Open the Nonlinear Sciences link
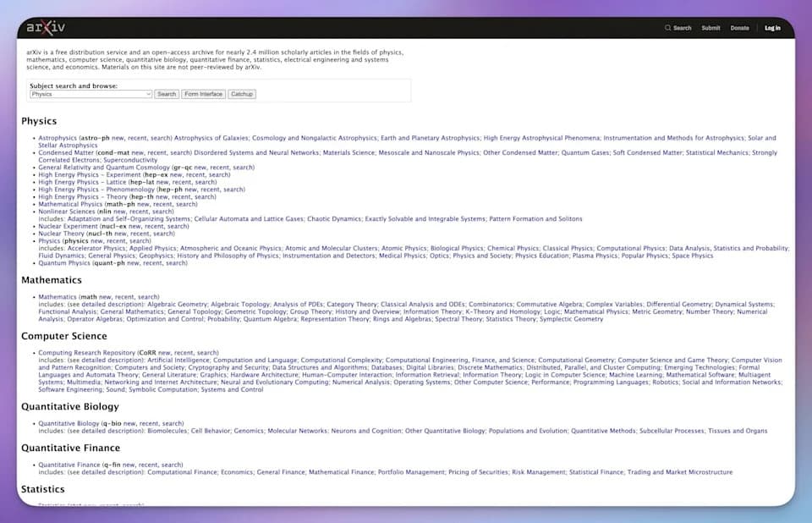Viewport: 812px width, 523px height. click(x=67, y=212)
